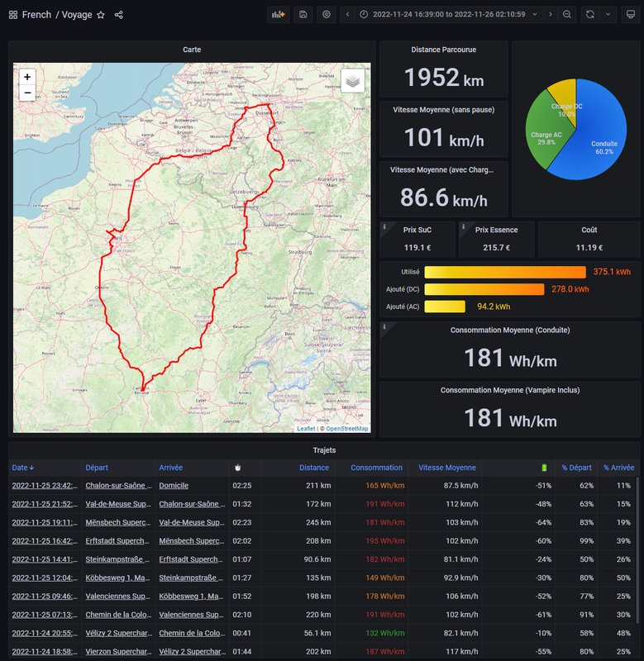
Task: Open Vierzon Superchar... departure link
Action: coord(118,651)
